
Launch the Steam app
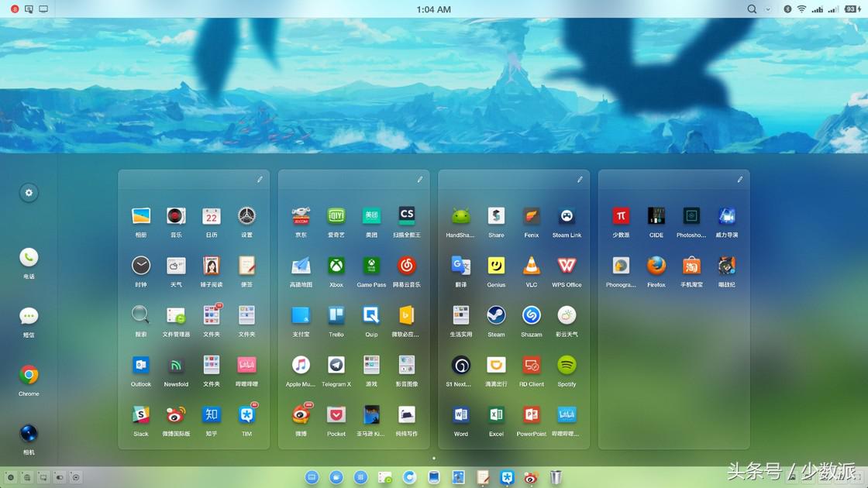(496, 315)
